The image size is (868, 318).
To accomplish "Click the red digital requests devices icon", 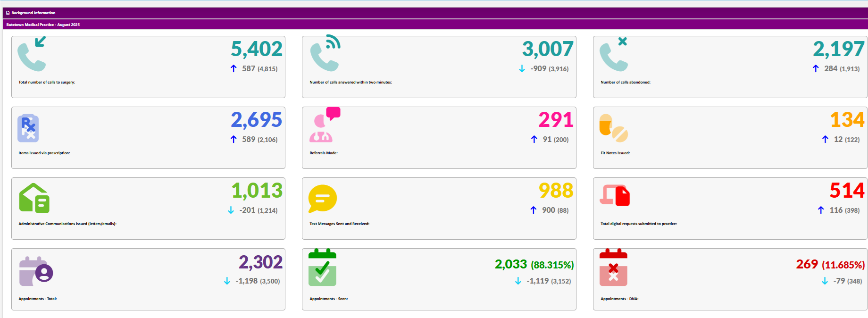I will click(x=615, y=195).
